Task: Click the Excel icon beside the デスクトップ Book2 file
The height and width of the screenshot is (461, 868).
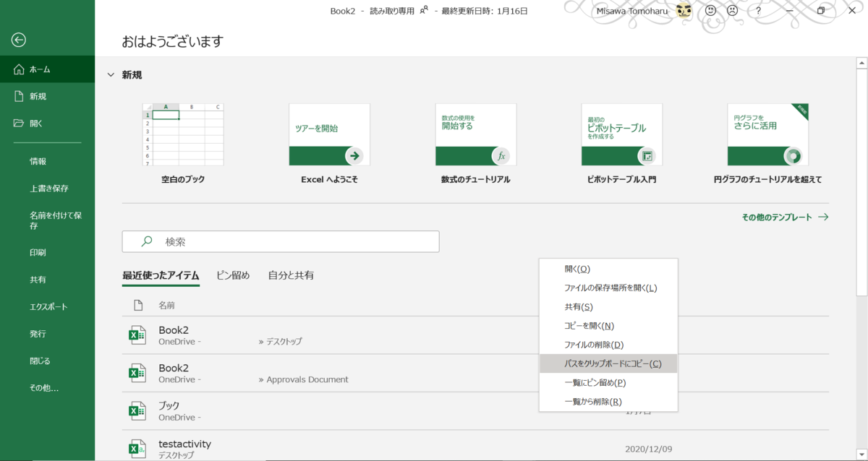Action: pos(137,335)
